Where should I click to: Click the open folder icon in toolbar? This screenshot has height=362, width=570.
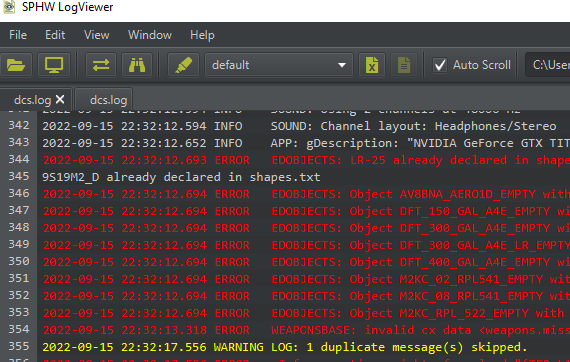coord(16,65)
